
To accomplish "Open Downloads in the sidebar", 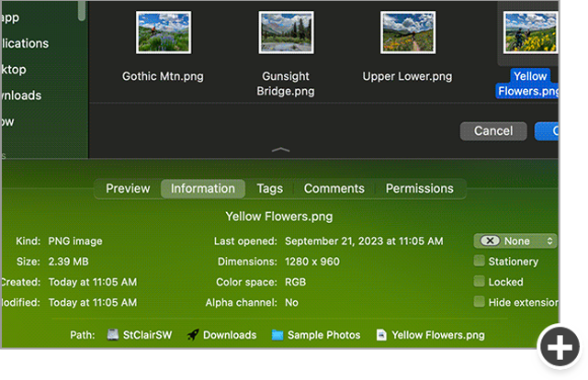I will coord(21,95).
